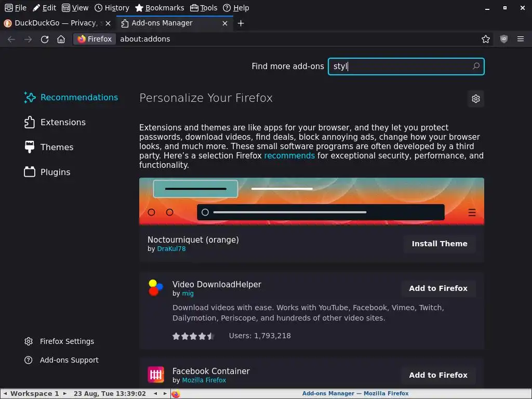Viewport: 532px width, 399px height.
Task: Click Add-ons Manager window title in taskbar
Action: pyautogui.click(x=355, y=394)
